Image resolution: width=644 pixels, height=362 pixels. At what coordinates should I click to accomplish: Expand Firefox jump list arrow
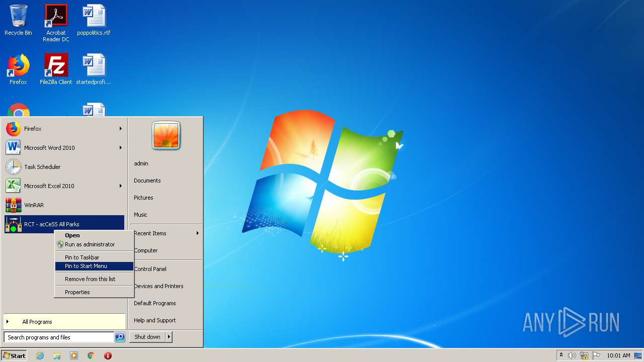click(121, 129)
